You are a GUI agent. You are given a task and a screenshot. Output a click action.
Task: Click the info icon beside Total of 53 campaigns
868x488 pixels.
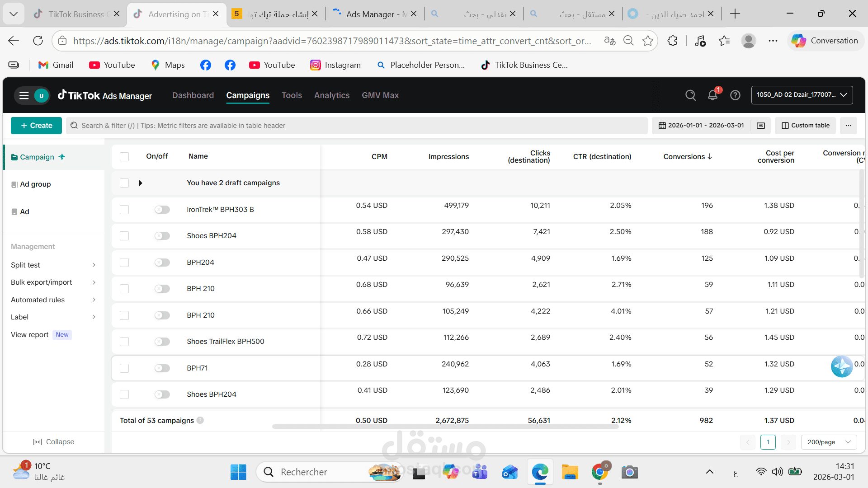pos(200,420)
